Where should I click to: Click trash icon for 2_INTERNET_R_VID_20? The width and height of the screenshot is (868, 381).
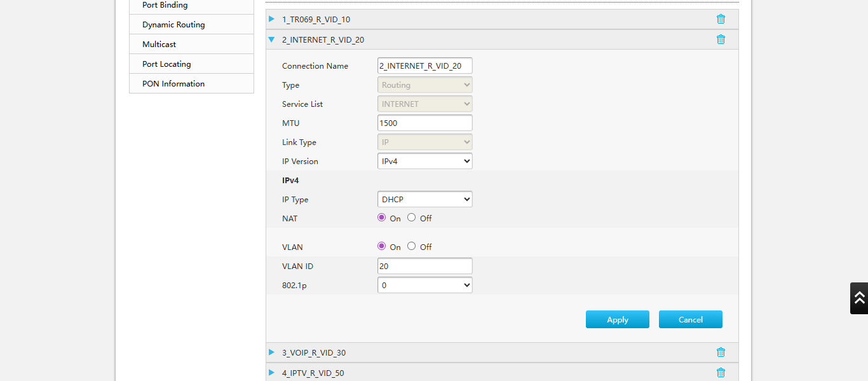(x=721, y=39)
